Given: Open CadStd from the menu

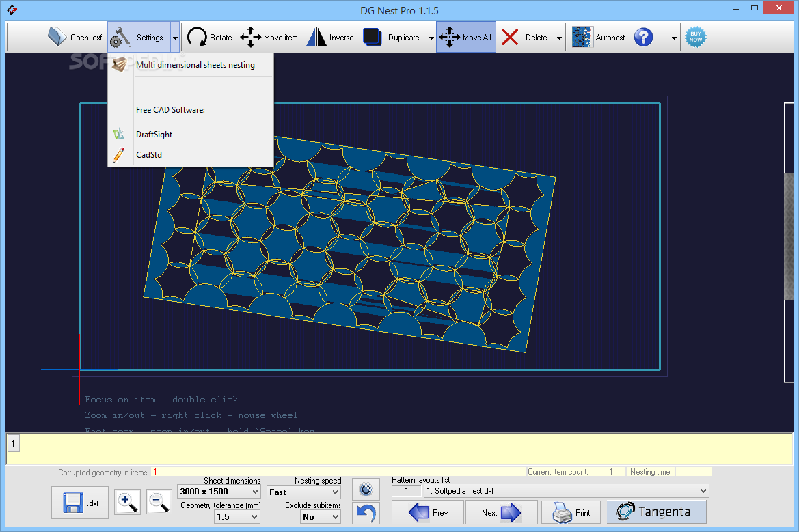Looking at the screenshot, I should pyautogui.click(x=191, y=155).
